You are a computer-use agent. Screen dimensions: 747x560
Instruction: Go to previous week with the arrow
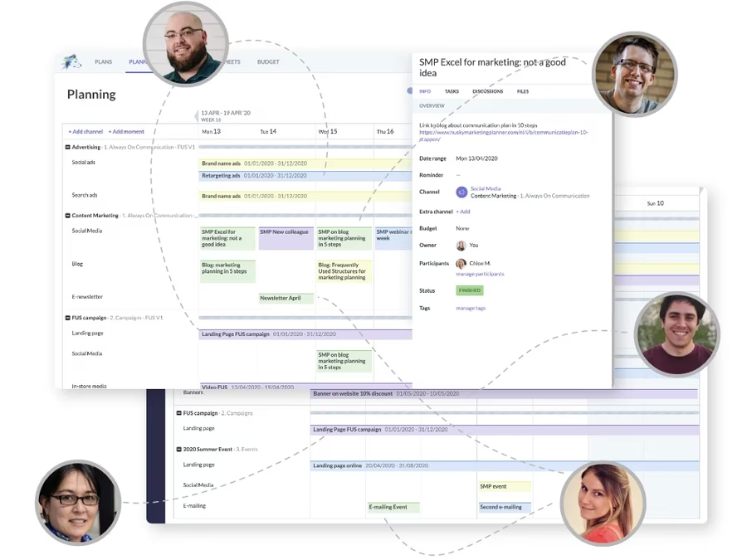(196, 116)
